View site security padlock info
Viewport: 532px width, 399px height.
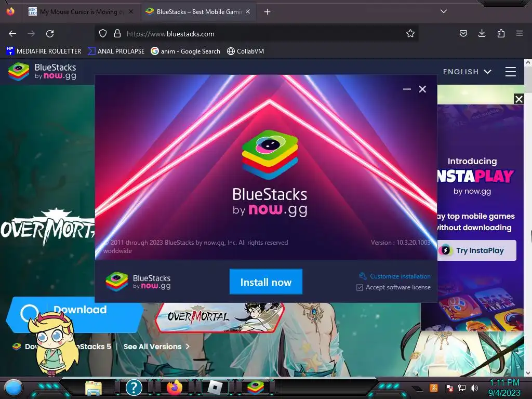[x=117, y=34]
